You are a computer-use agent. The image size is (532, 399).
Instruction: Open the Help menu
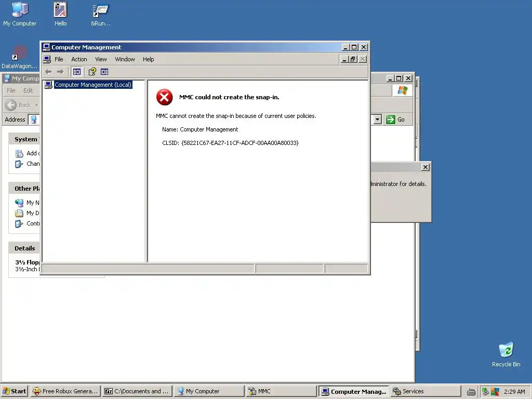coord(148,59)
